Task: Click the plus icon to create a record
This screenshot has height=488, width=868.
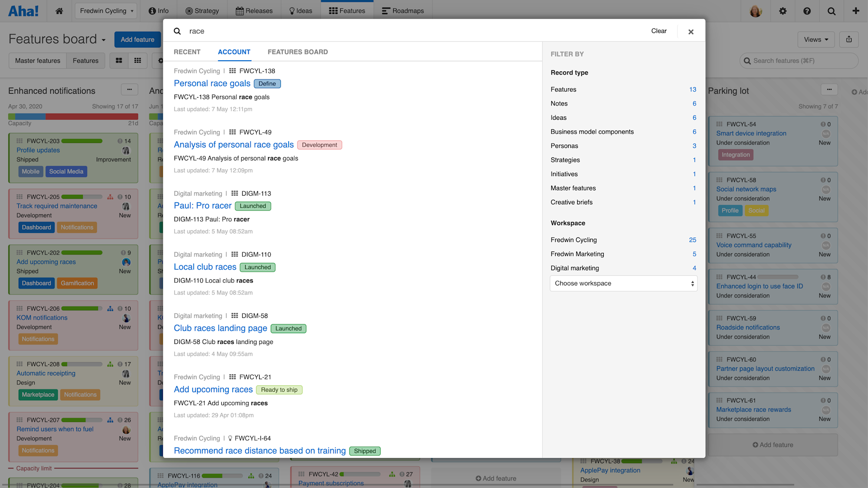Action: point(856,11)
